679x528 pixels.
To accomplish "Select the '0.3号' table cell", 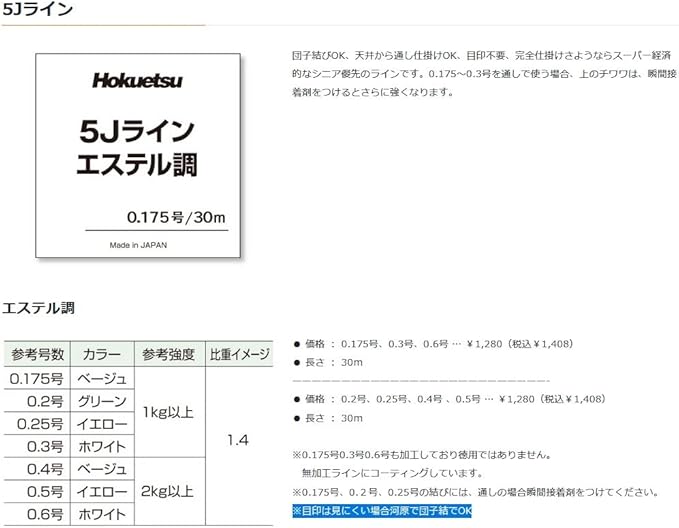I will 37,446.
